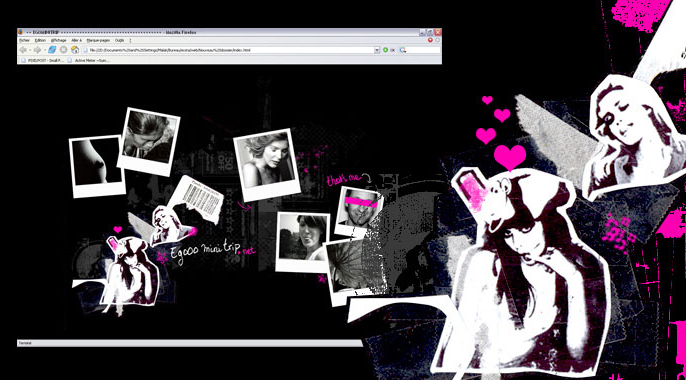Click the 'Terminé' status bar text
686x380 pixels.
coord(25,343)
